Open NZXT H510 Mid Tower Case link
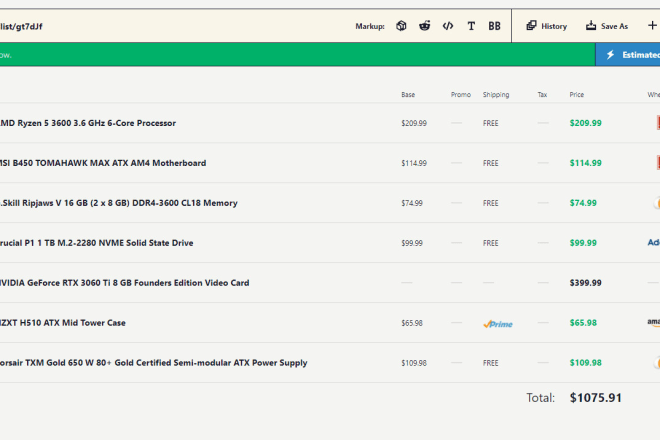The width and height of the screenshot is (660, 440). [x=62, y=323]
